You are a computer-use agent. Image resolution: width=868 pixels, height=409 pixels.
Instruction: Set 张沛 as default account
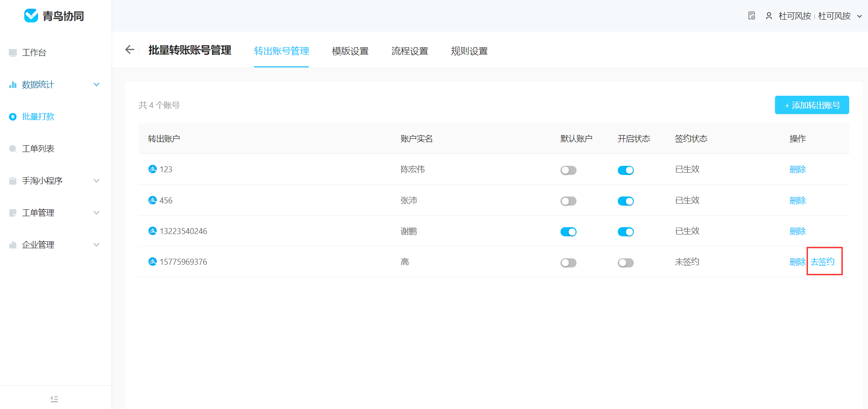[568, 201]
